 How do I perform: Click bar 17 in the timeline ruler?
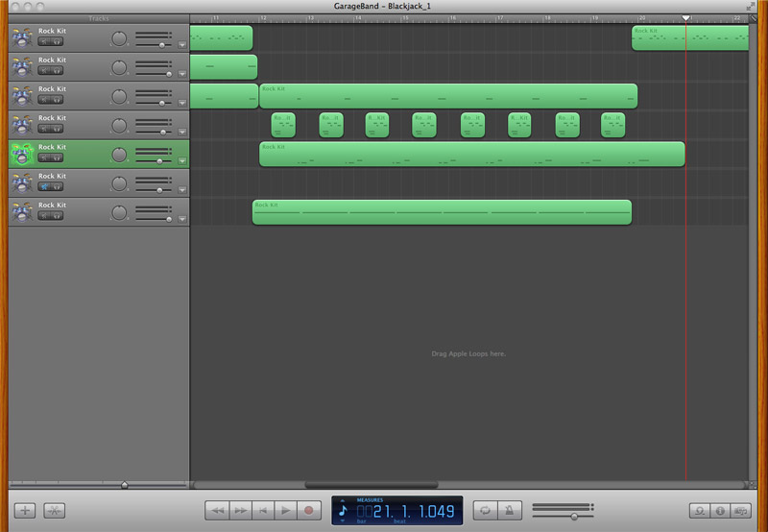(x=500, y=18)
